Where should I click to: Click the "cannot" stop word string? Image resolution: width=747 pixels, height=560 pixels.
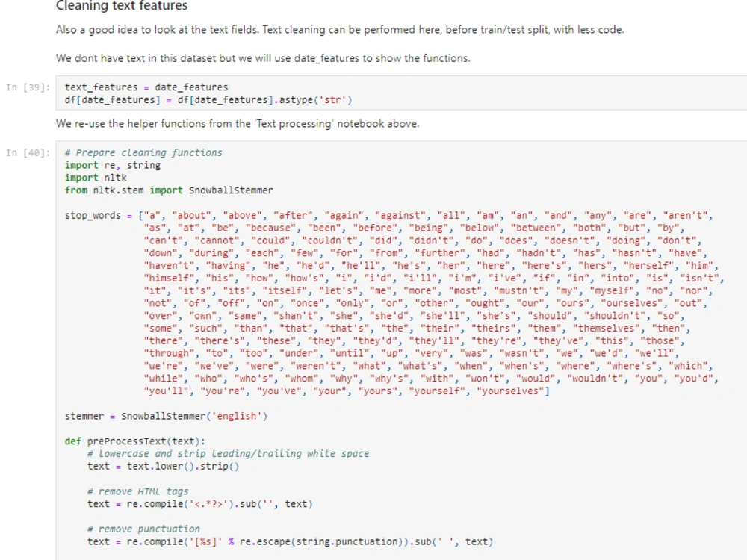pyautogui.click(x=217, y=240)
